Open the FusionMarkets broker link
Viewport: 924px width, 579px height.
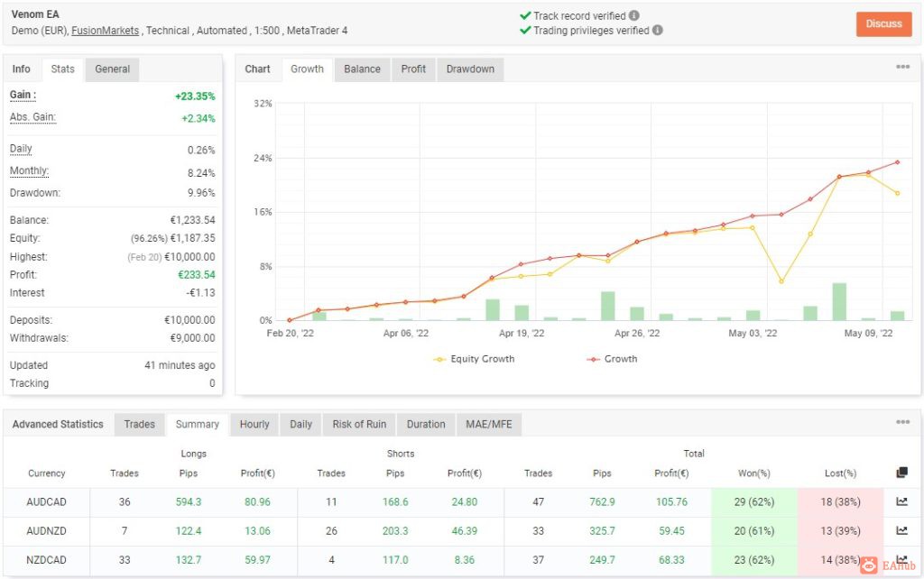coord(105,31)
